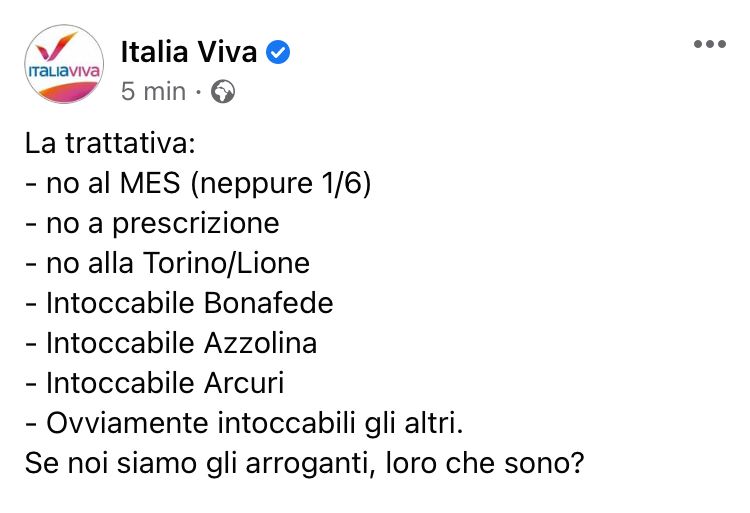The width and height of the screenshot is (750, 513).
Task: Select the word 'MES' in the post
Action: tap(150, 183)
